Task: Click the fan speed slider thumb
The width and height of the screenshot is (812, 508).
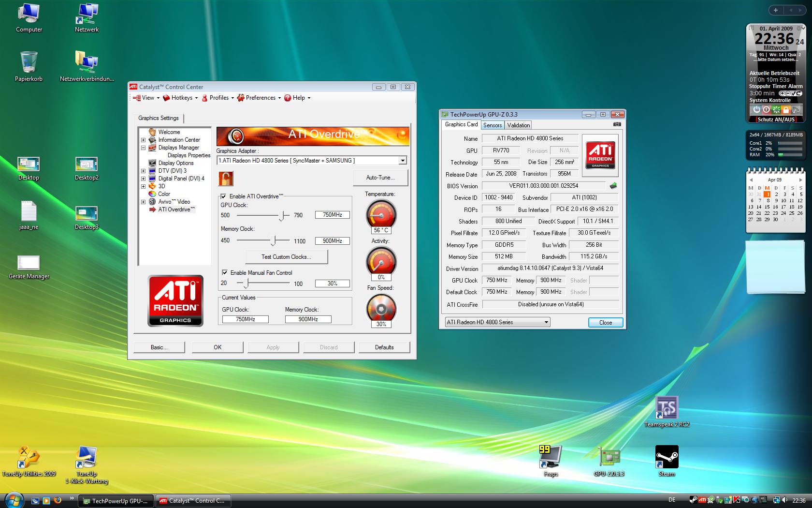Action: (246, 283)
